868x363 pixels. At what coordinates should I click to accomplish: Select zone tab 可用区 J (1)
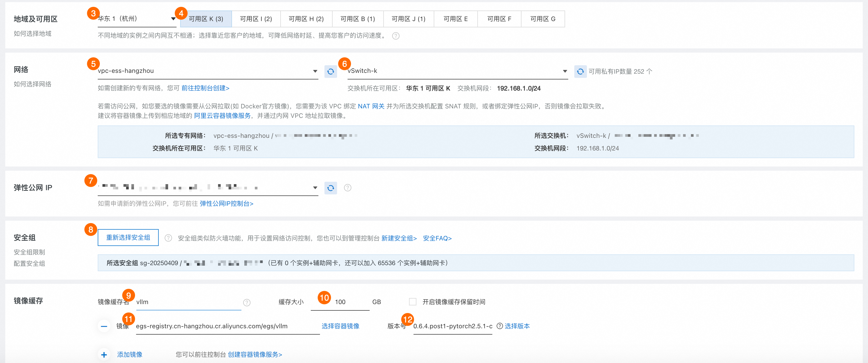pos(409,19)
